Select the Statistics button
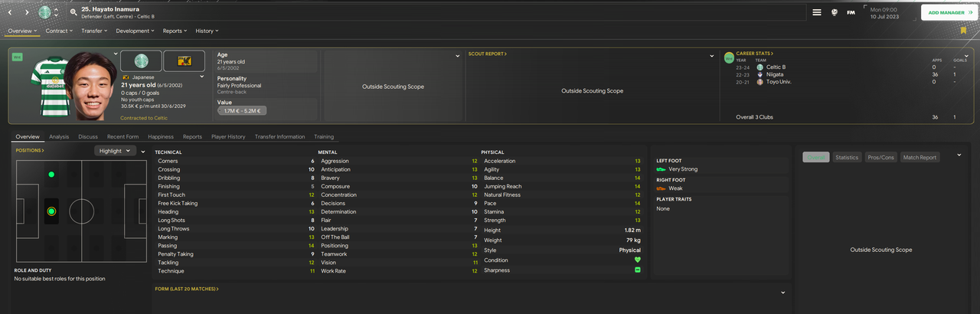This screenshot has height=314, width=980. (x=847, y=157)
